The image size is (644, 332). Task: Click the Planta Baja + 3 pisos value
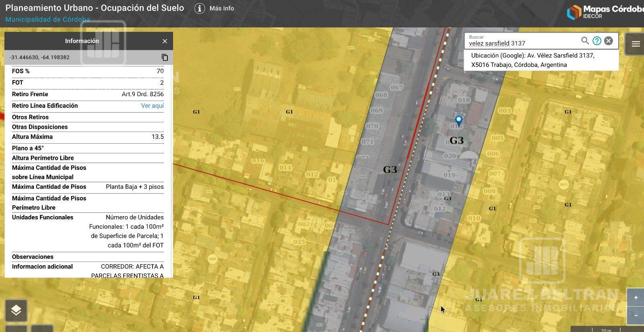(x=135, y=187)
